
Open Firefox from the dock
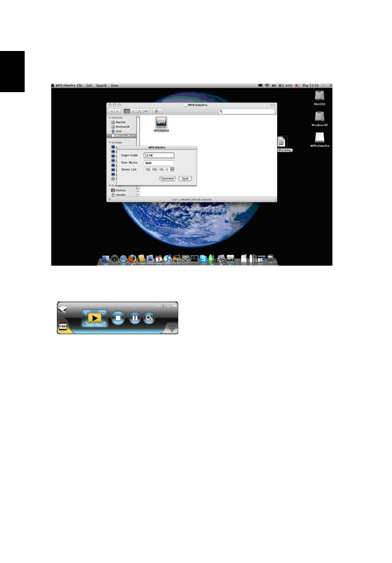coord(132,259)
